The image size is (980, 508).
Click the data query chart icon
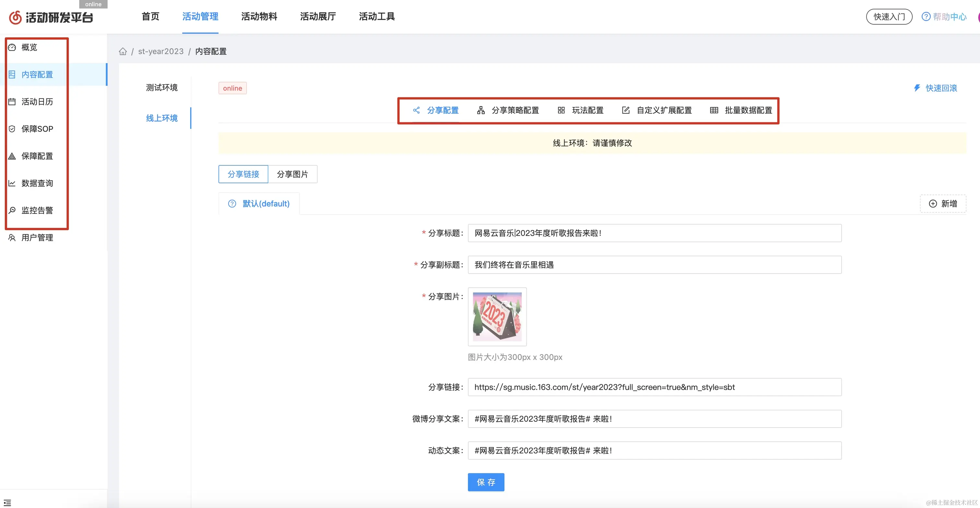point(12,183)
